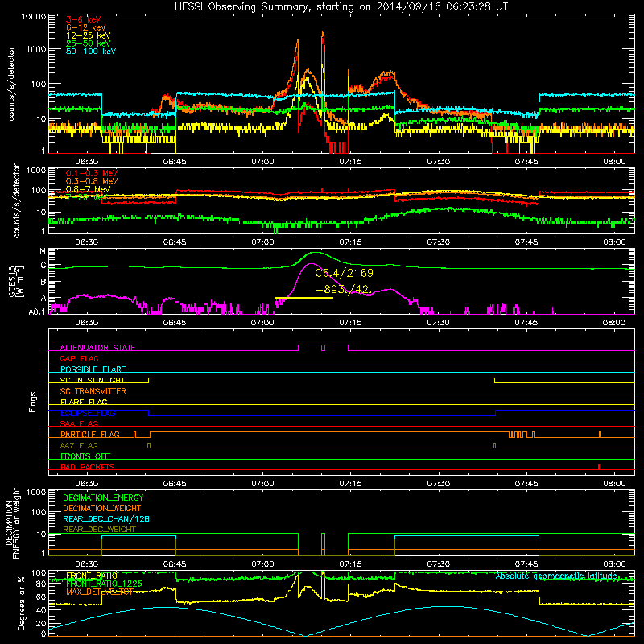Click the 0.1-0.3 MeV legend label
This screenshot has width=644, height=644.
92,173
